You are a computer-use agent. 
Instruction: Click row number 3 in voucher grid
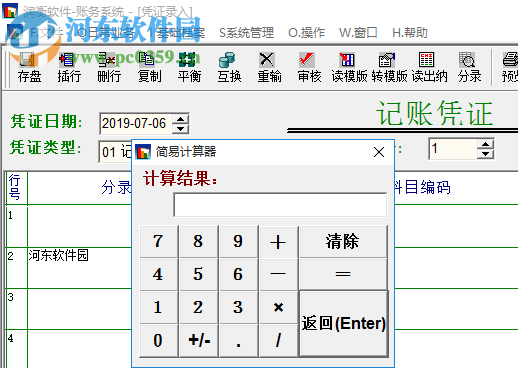[17, 309]
